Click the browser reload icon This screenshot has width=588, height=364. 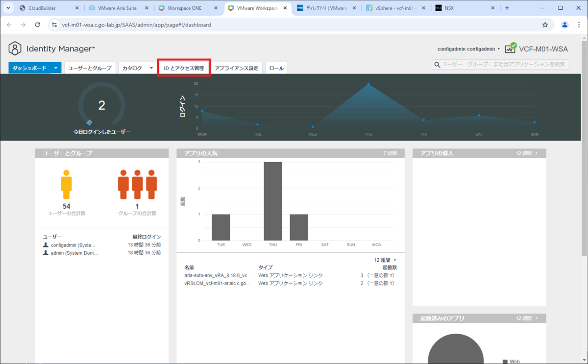[x=37, y=24]
